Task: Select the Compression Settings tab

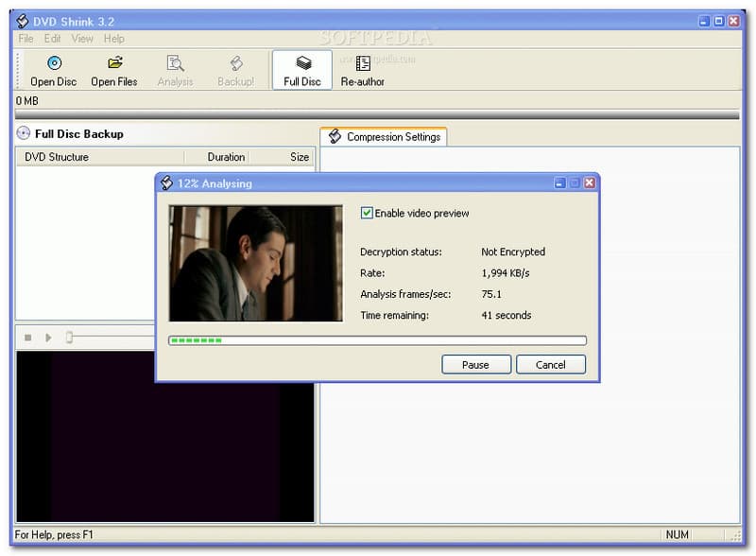Action: coord(385,137)
